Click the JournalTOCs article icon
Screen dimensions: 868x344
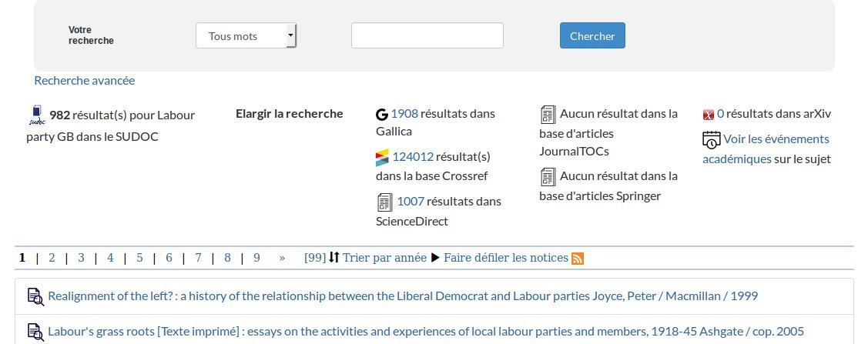coord(548,115)
